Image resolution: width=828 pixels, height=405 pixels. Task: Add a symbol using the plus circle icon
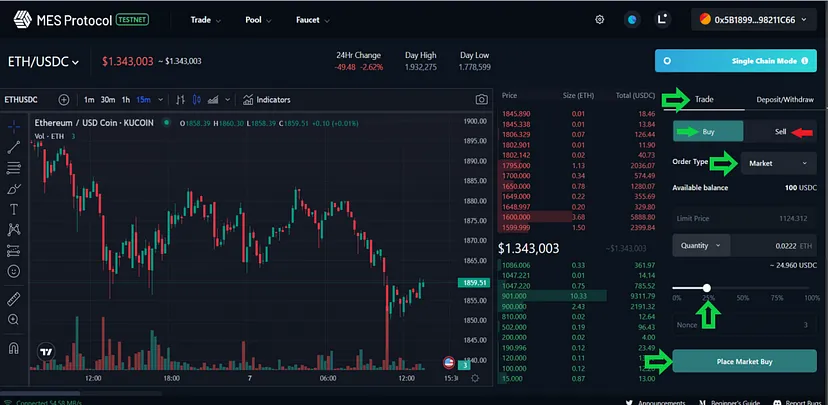tap(64, 100)
